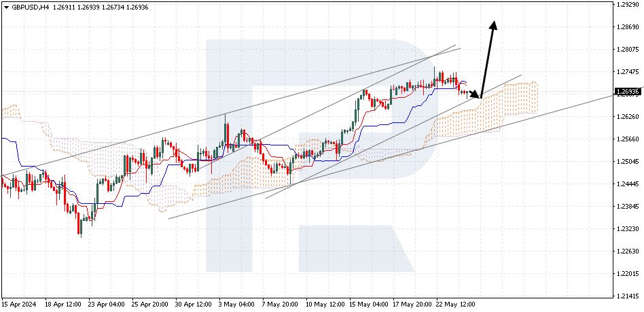Screen dimensions: 644x312
Task: Click the 22 May 12:00 time label
Action: pyautogui.click(x=456, y=305)
